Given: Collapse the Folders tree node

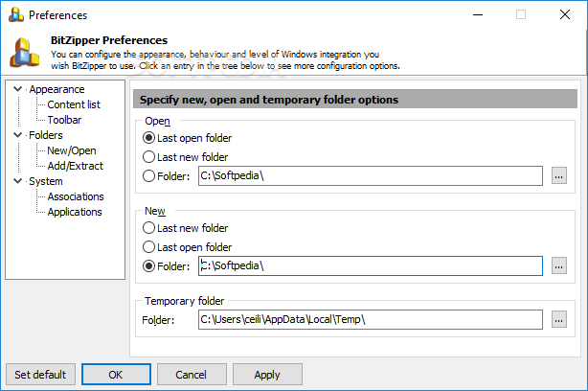Looking at the screenshot, I should 17,135.
